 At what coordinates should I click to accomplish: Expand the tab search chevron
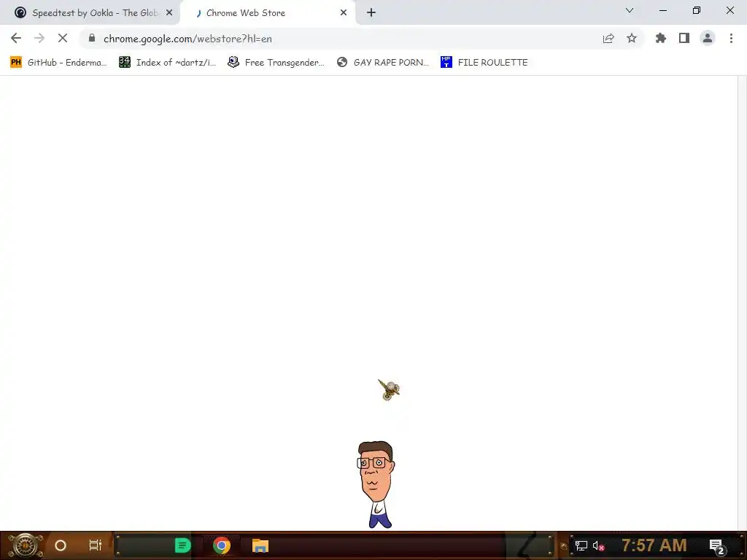pos(630,10)
